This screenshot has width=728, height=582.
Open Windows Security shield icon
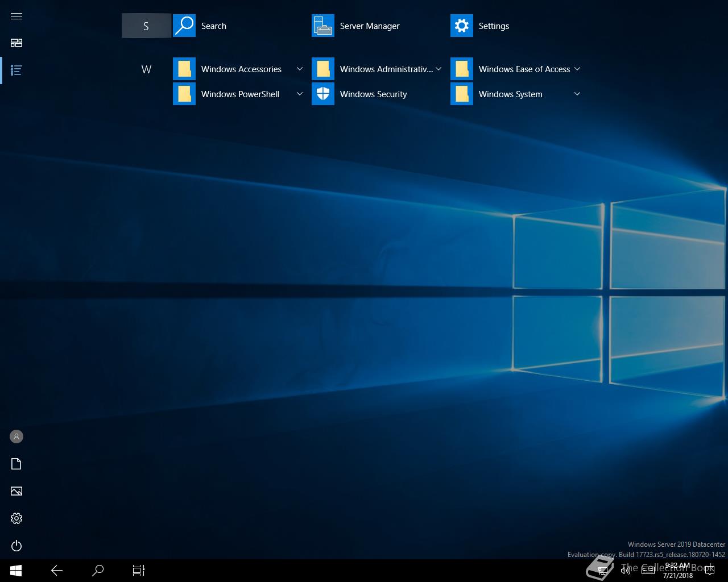pyautogui.click(x=323, y=94)
